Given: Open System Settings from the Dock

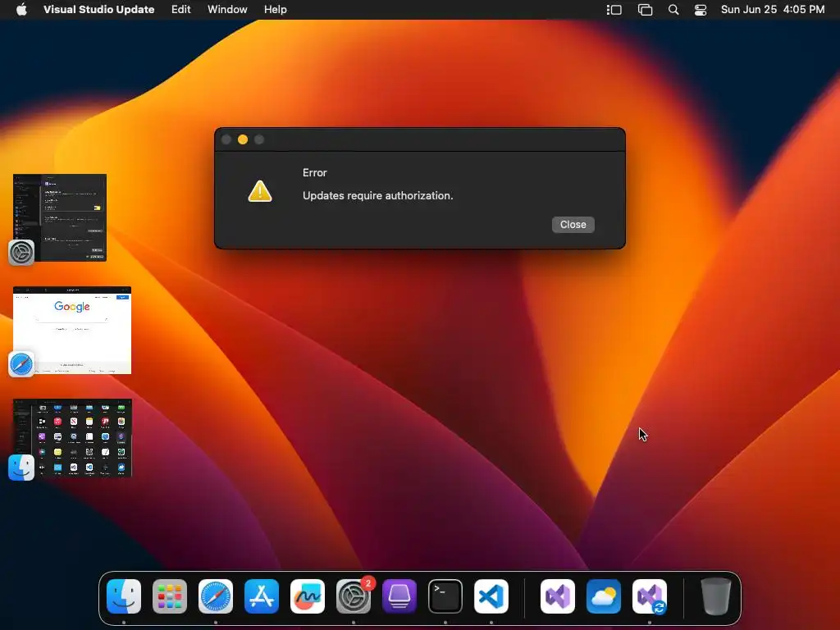Looking at the screenshot, I should (x=354, y=596).
